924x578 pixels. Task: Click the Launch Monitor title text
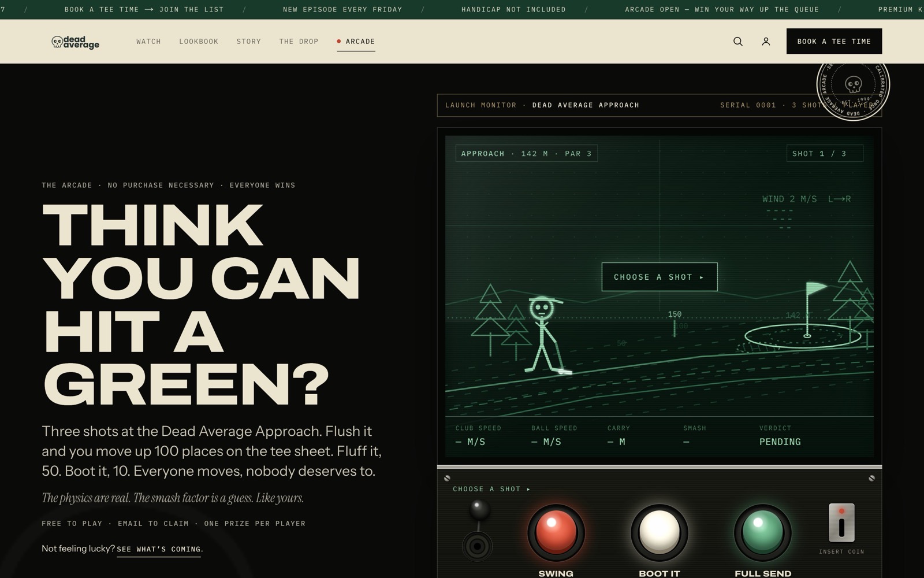pyautogui.click(x=542, y=105)
